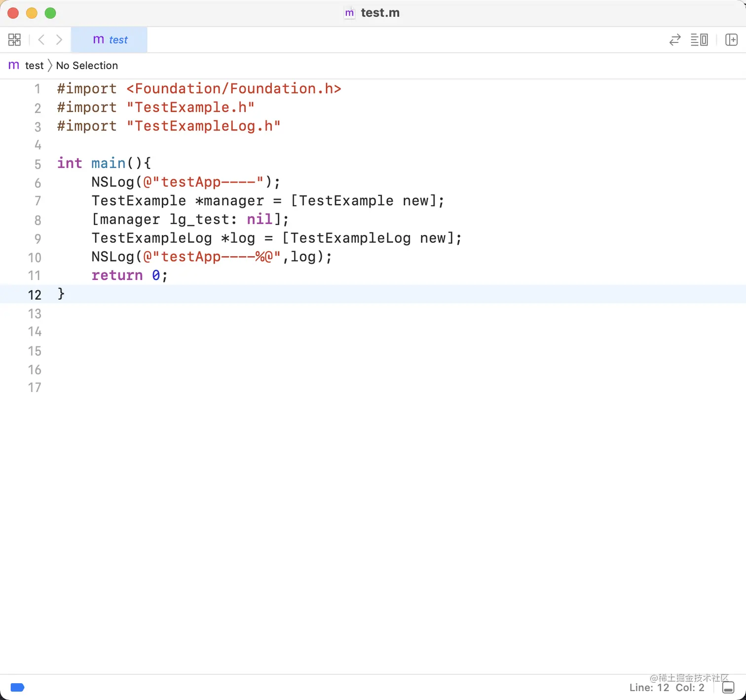Image resolution: width=746 pixels, height=700 pixels.
Task: Click the "TestExampleLog.h" import string
Action: coord(203,126)
